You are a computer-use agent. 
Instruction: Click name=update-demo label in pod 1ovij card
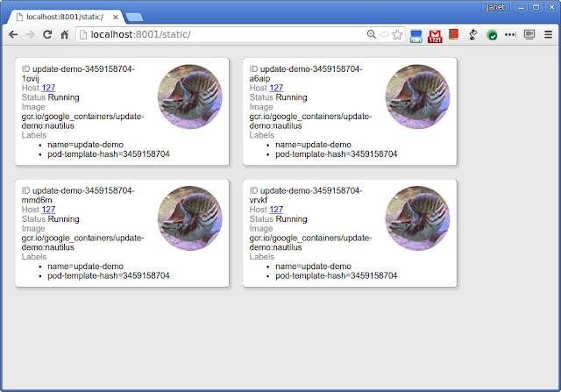pyautogui.click(x=86, y=145)
